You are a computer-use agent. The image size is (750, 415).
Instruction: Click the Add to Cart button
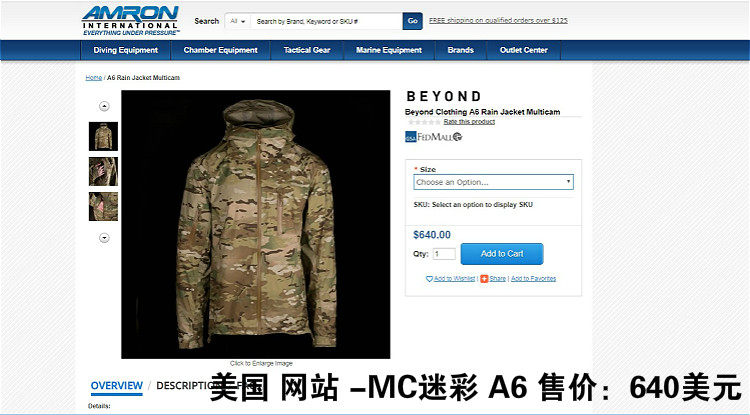pos(502,254)
